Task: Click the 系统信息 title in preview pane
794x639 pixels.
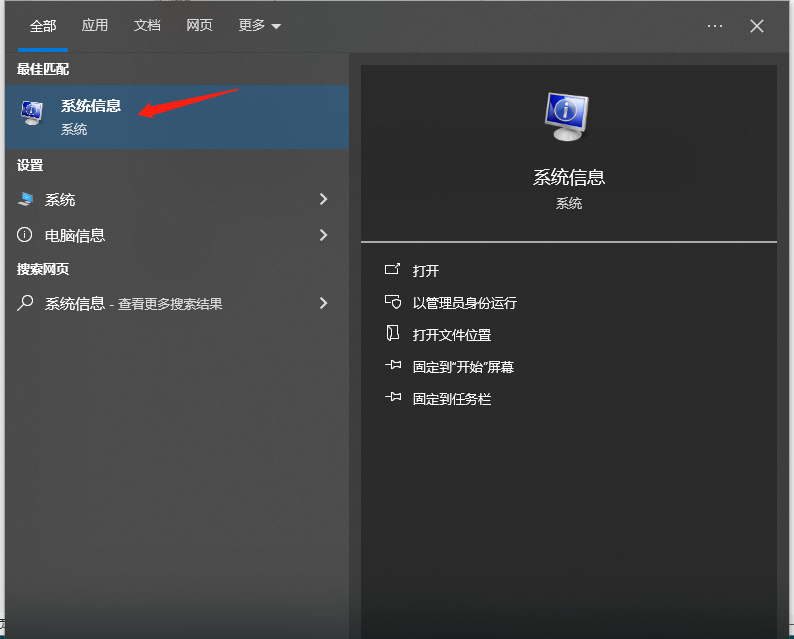Action: coord(569,177)
